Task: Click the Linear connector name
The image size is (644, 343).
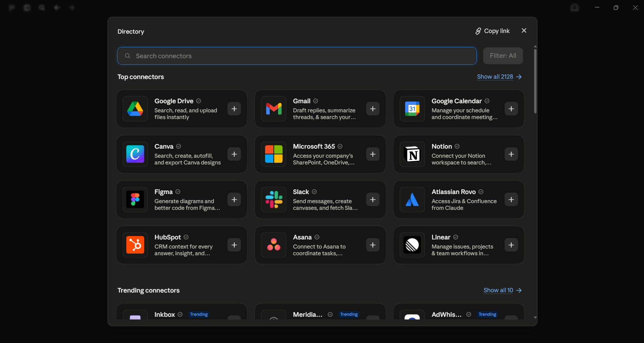Action: click(x=441, y=237)
